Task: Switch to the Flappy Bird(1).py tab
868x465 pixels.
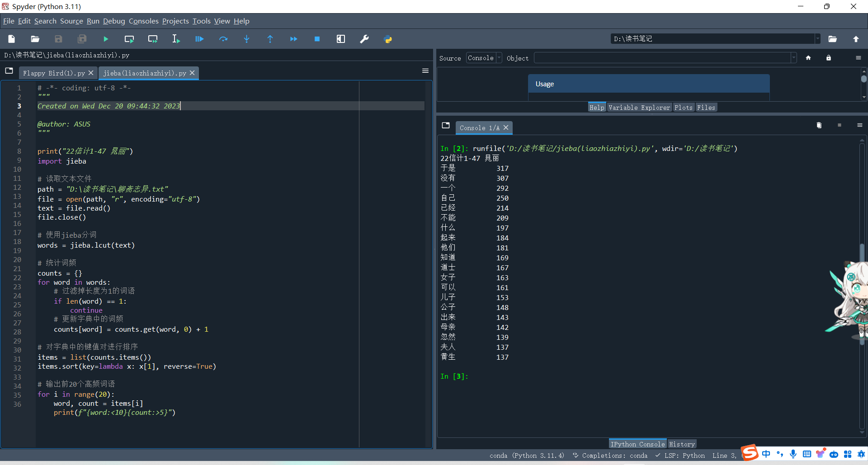Action: (54, 73)
